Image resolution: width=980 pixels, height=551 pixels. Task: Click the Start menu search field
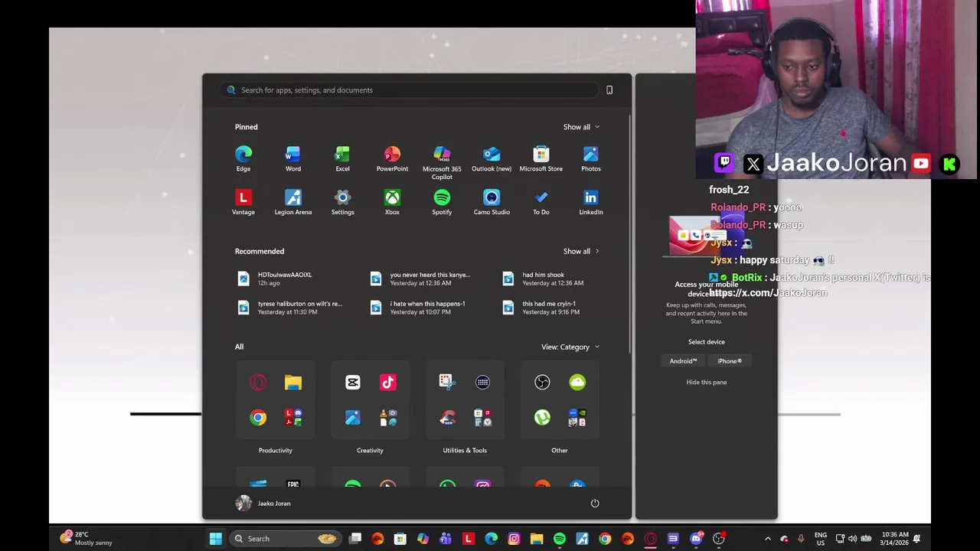[x=407, y=90]
